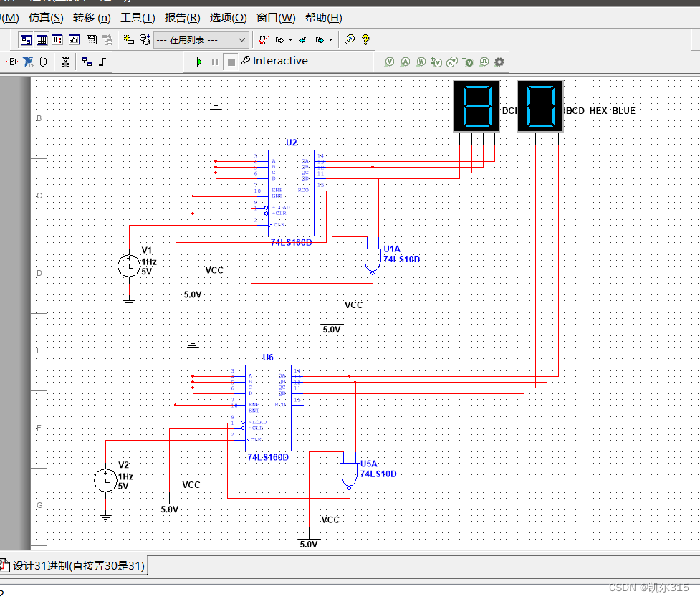Click the Place connector icon

click(43, 62)
